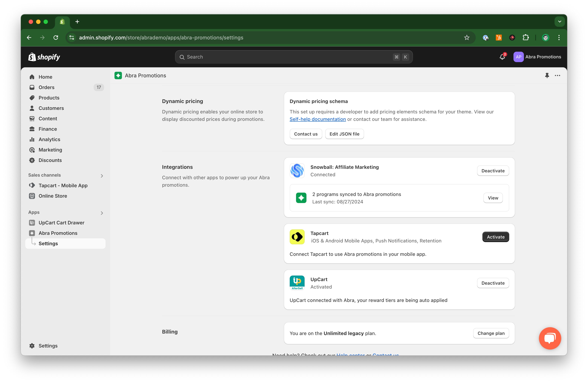Click the UpCart AfterSell logo
This screenshot has height=383, width=588.
297,283
